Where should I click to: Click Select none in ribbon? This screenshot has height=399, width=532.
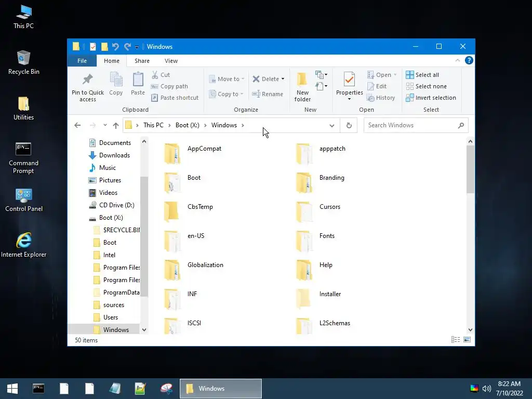(x=427, y=86)
